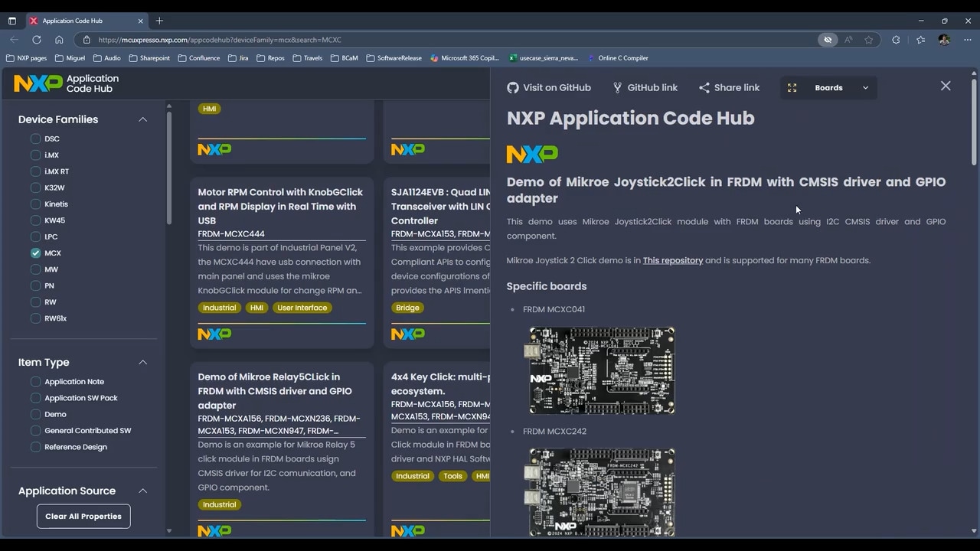980x551 pixels.
Task: Uncheck the MCX device family
Action: point(35,253)
